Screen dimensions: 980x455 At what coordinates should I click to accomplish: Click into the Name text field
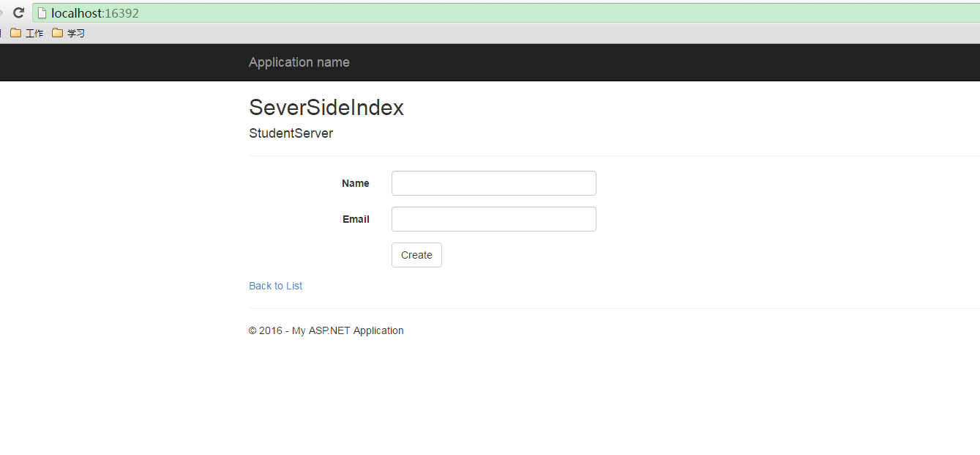point(494,183)
